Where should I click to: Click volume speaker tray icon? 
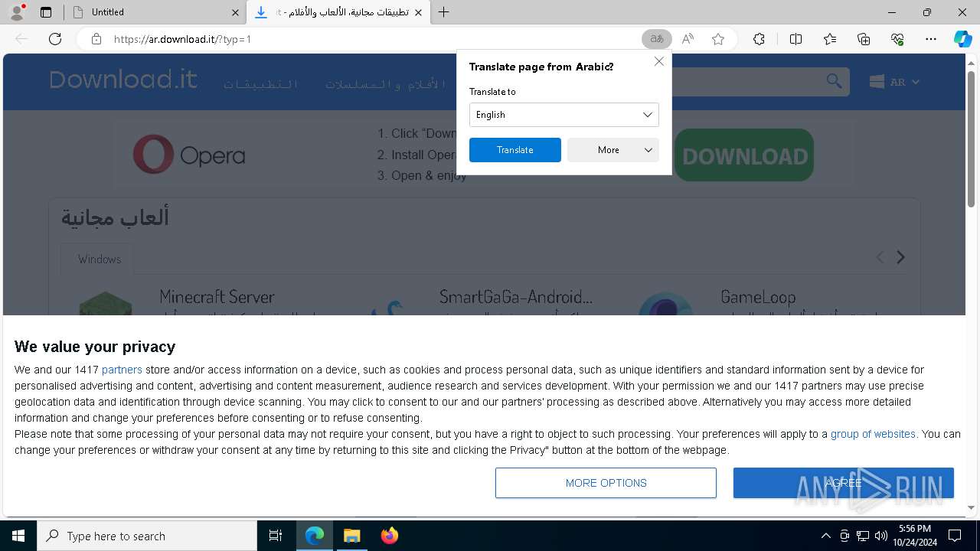[880, 536]
